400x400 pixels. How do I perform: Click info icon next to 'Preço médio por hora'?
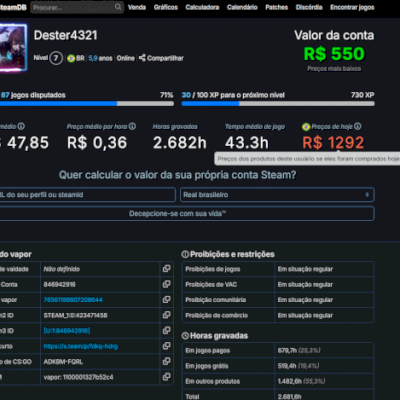click(x=132, y=126)
